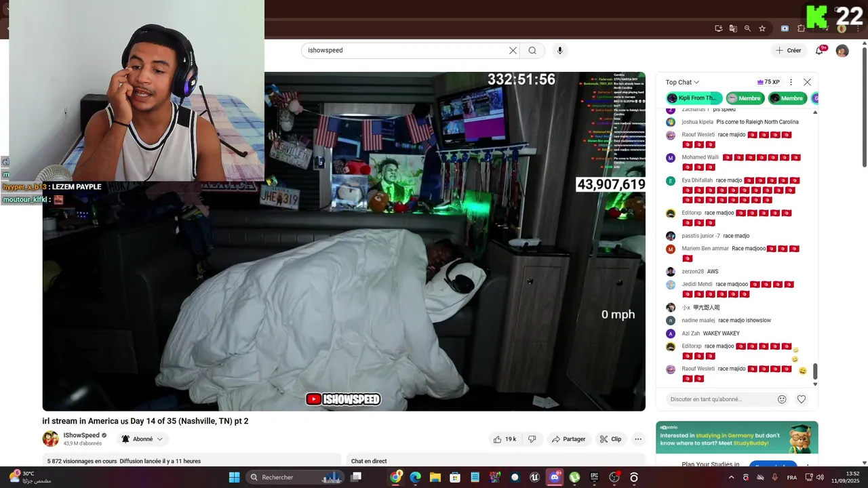Click Chrome's translate page icon
868x488 pixels.
[733, 28]
